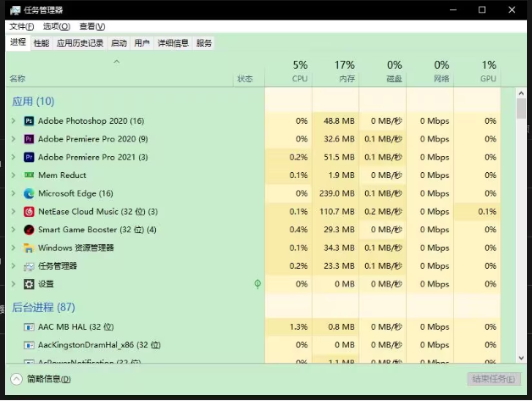
Task: Switch to the 用户 tab
Action: click(141, 43)
